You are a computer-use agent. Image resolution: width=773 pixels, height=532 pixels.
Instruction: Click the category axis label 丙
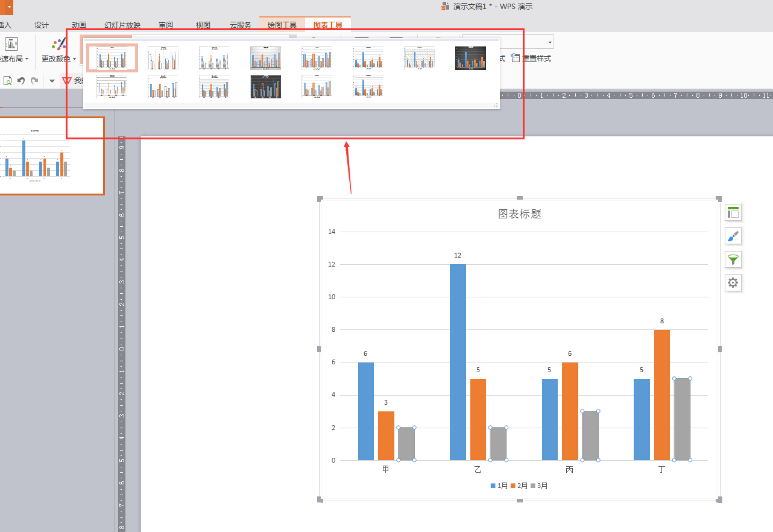coord(570,469)
